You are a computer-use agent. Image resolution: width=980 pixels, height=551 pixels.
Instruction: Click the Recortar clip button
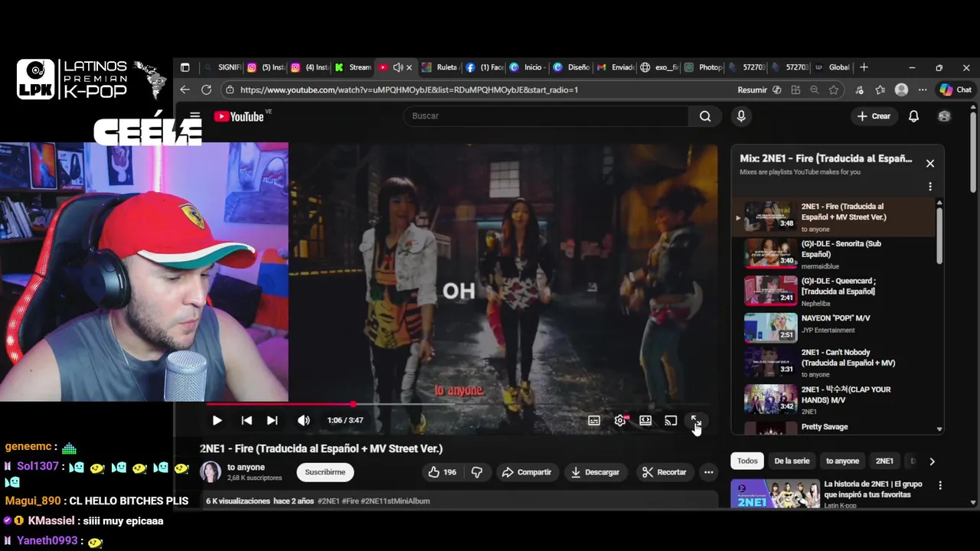pyautogui.click(x=664, y=472)
